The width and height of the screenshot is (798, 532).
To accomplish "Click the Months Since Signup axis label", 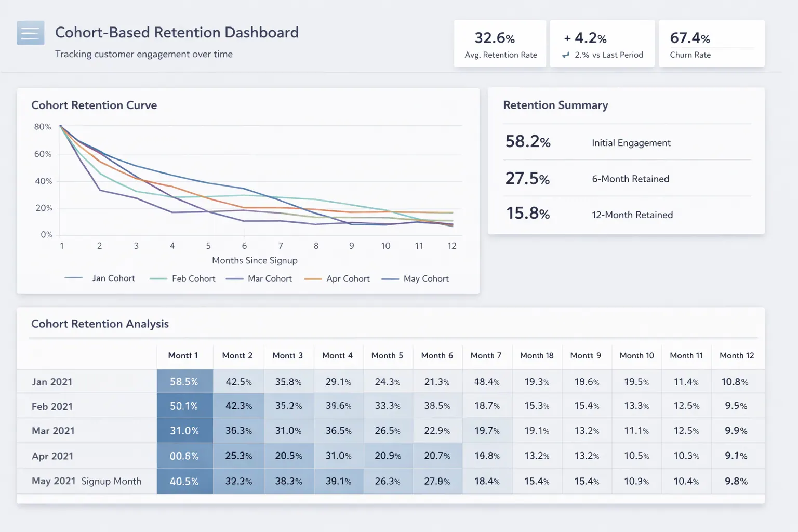I will pyautogui.click(x=254, y=260).
